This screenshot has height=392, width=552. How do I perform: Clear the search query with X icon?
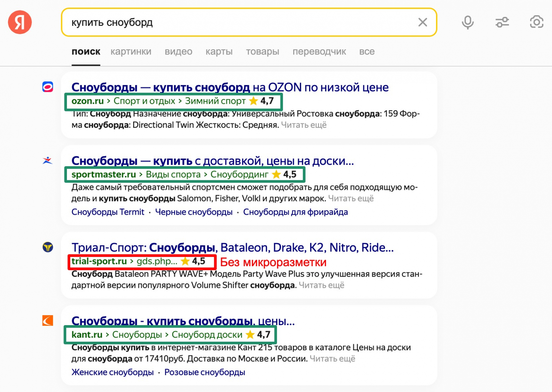[x=423, y=22]
